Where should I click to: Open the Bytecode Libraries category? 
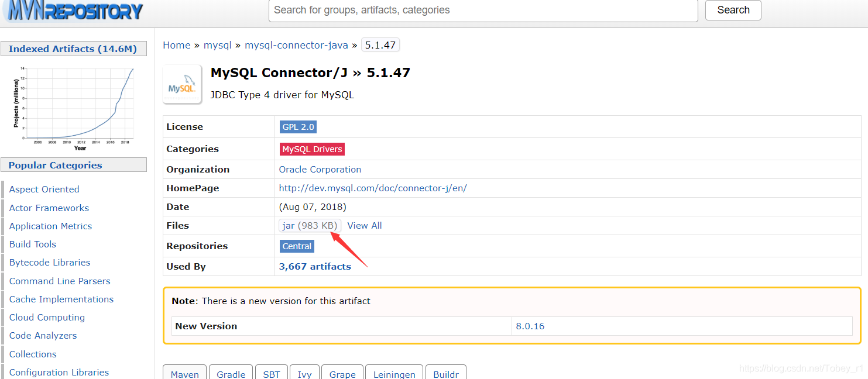50,263
